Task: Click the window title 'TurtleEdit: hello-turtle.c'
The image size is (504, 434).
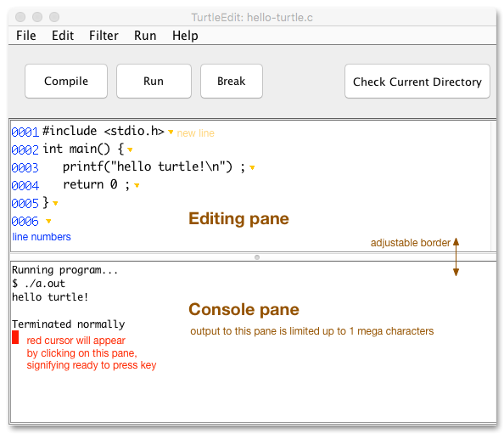Action: click(252, 17)
